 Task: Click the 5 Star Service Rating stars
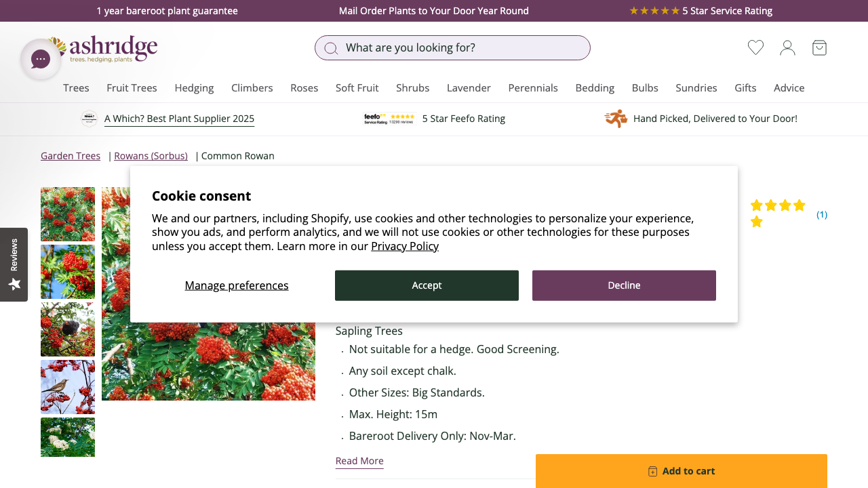click(x=654, y=11)
